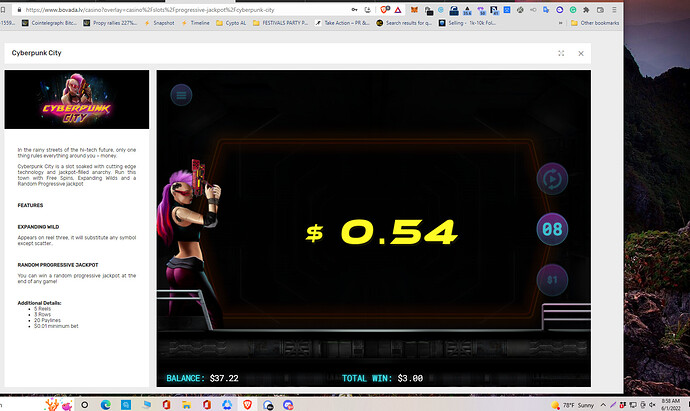The image size is (690, 411).
Task: Open the Take Action bookmark
Action: (x=342, y=23)
